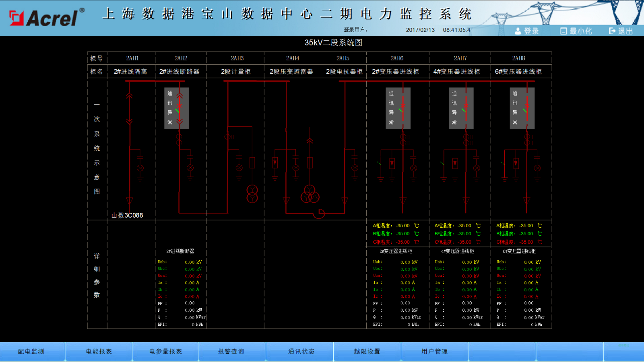This screenshot has width=644, height=362.
Task: Go to 电参量报表 parameter report
Action: (165, 352)
